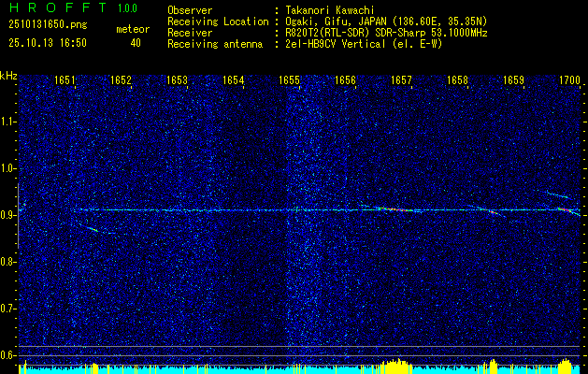Click the word meteor above the count
588x374 pixels.
pos(133,29)
